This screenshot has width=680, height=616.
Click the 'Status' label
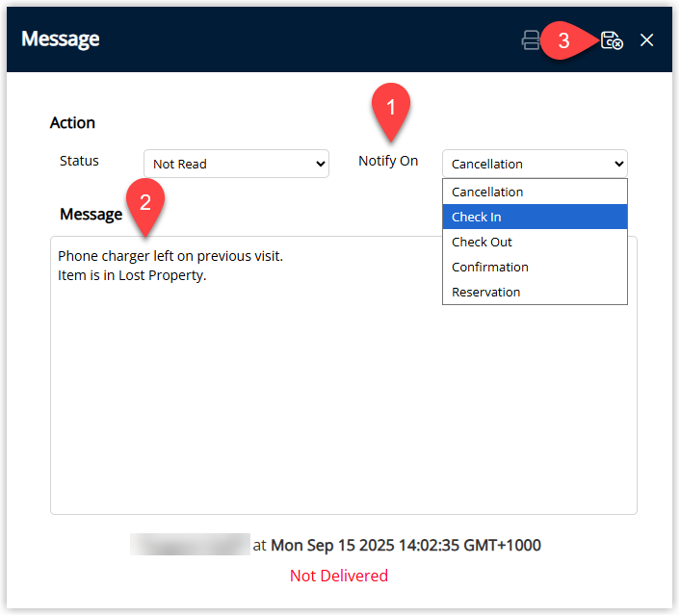click(79, 161)
